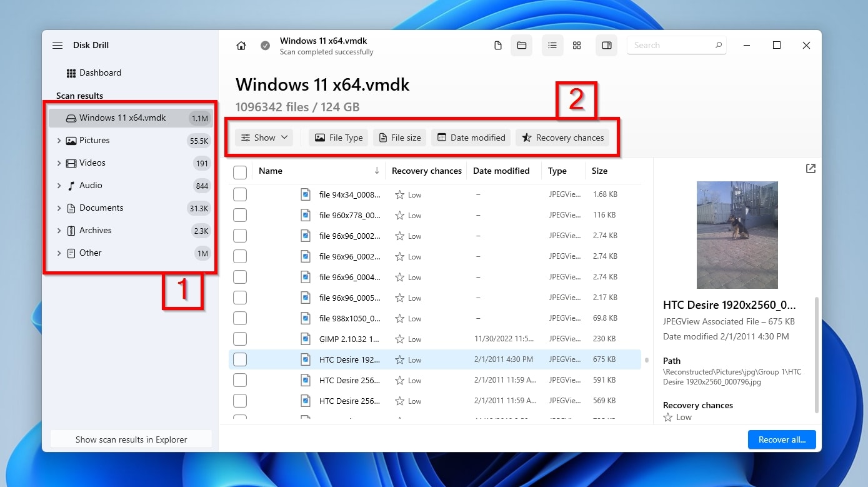Expand the Documents category
Image resolution: width=868 pixels, height=487 pixels.
pos(59,208)
